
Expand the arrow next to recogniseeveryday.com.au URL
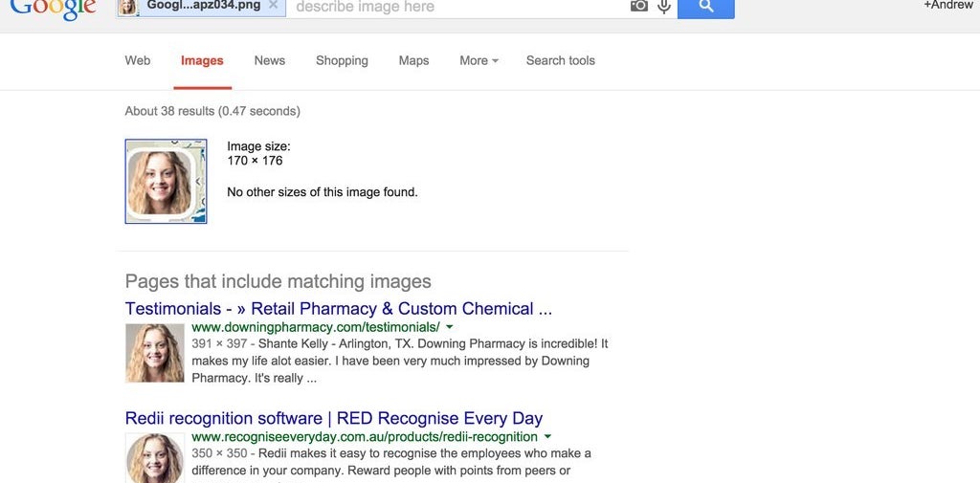coord(547,436)
